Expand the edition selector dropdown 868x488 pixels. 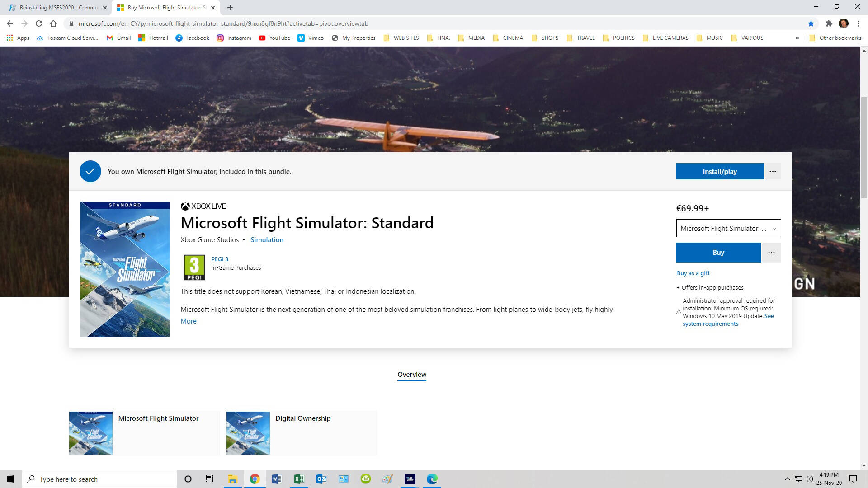pos(728,228)
